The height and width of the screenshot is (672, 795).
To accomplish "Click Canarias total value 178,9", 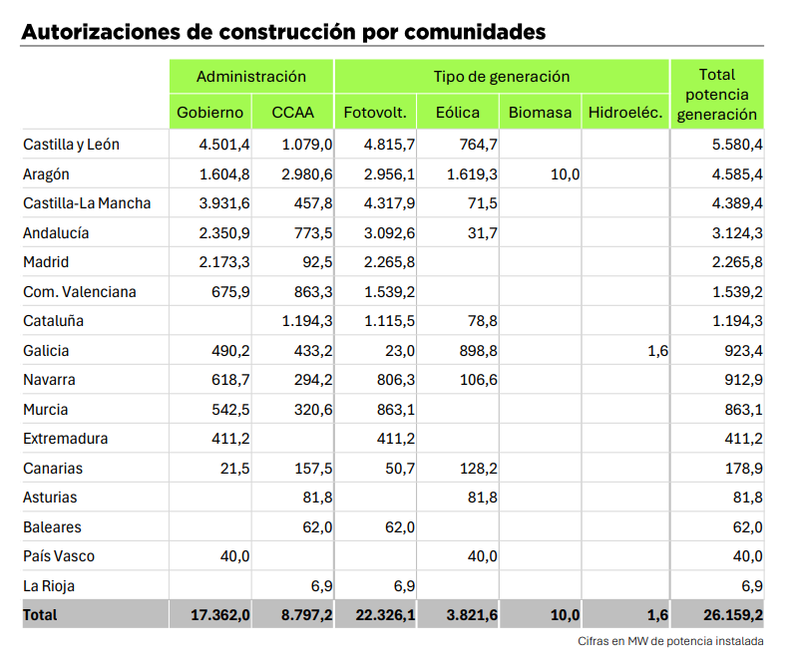I will pos(743,469).
